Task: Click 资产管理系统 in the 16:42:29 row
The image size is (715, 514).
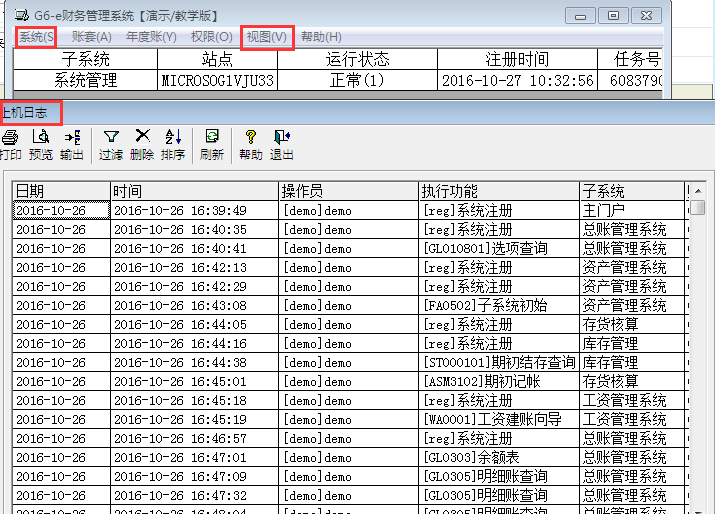Action: 632,286
